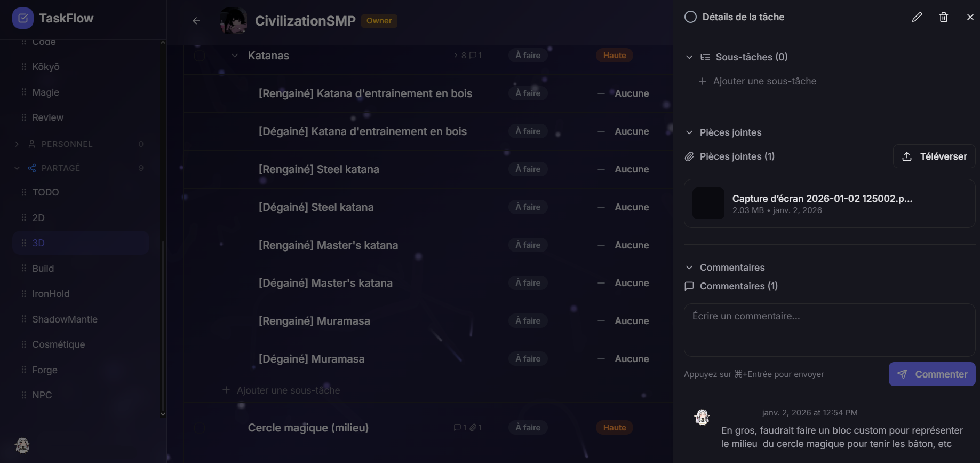Click the Cercle magique Haute priority badge
The image size is (980, 463).
[x=615, y=428]
